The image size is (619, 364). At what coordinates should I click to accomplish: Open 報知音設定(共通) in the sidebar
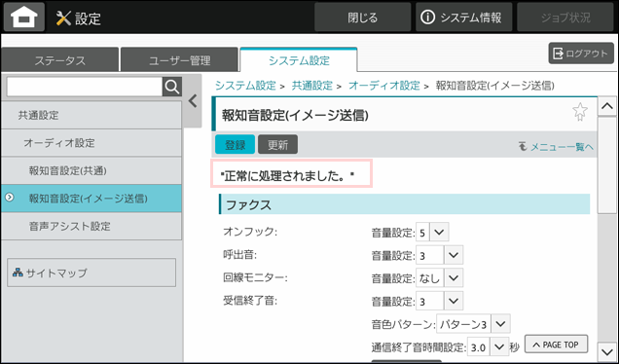tap(91, 170)
